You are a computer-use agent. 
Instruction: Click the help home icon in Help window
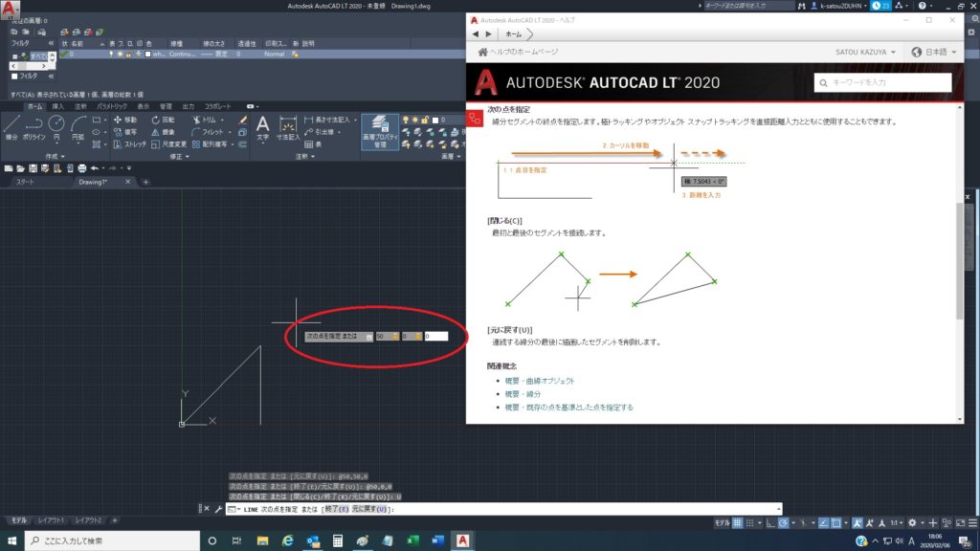pyautogui.click(x=482, y=52)
